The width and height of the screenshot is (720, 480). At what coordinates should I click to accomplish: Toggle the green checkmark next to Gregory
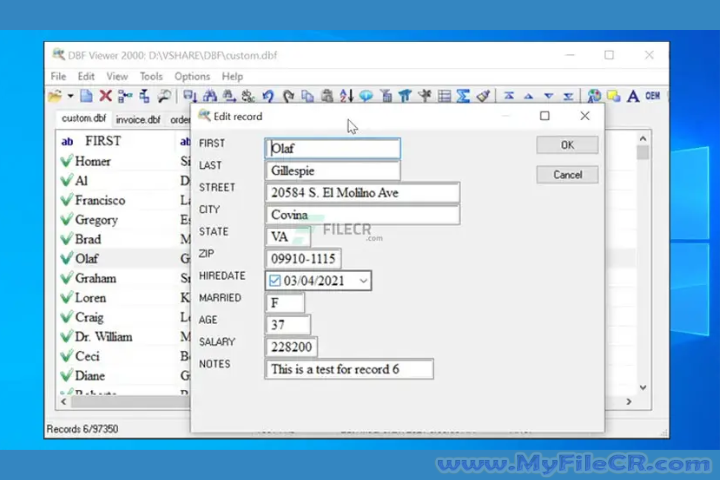[x=67, y=219]
